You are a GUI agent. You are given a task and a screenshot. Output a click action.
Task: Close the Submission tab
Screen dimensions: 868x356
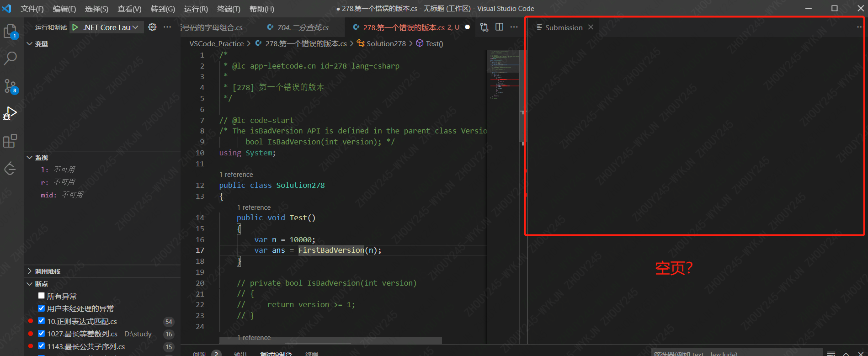click(591, 27)
